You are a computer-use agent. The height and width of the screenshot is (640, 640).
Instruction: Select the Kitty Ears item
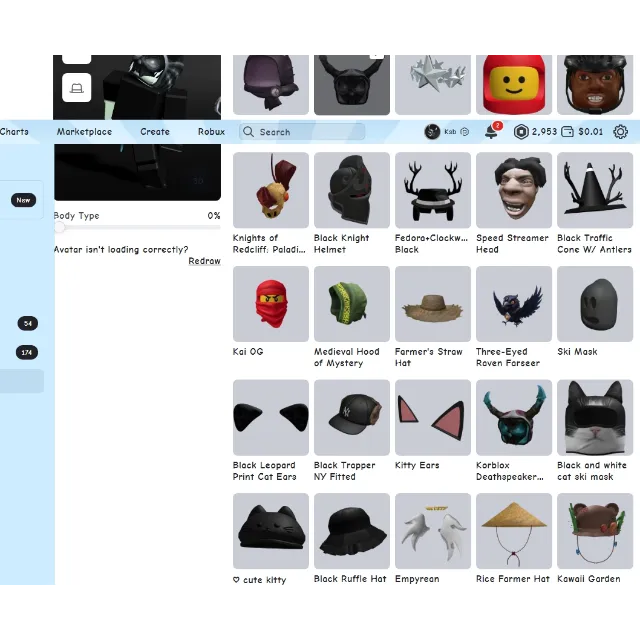tap(433, 418)
